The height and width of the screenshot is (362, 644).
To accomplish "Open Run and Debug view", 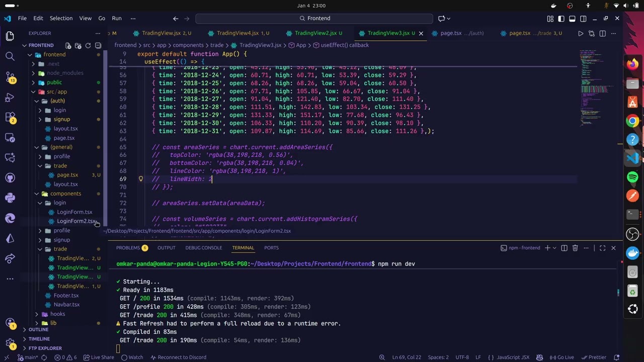I will click(10, 97).
